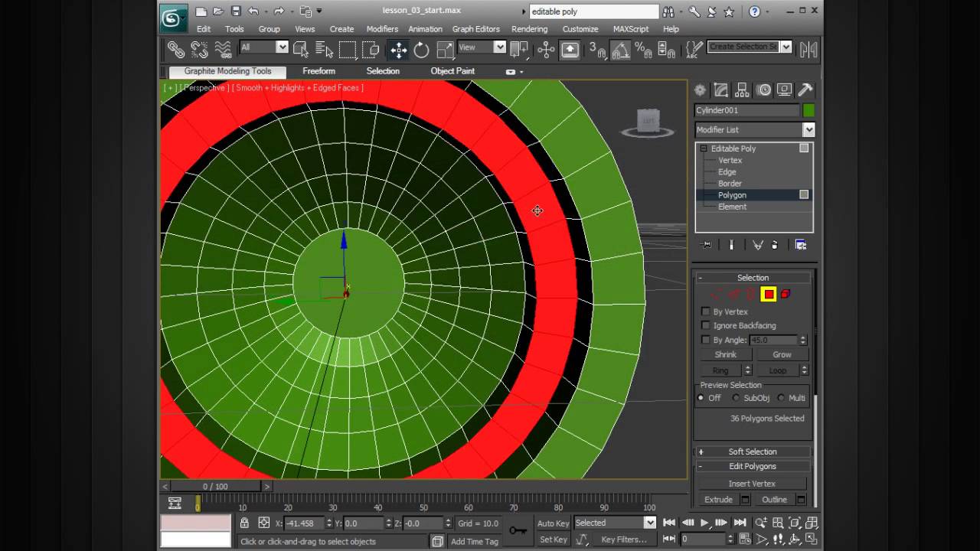Activate the Select and Scale tool

445,50
